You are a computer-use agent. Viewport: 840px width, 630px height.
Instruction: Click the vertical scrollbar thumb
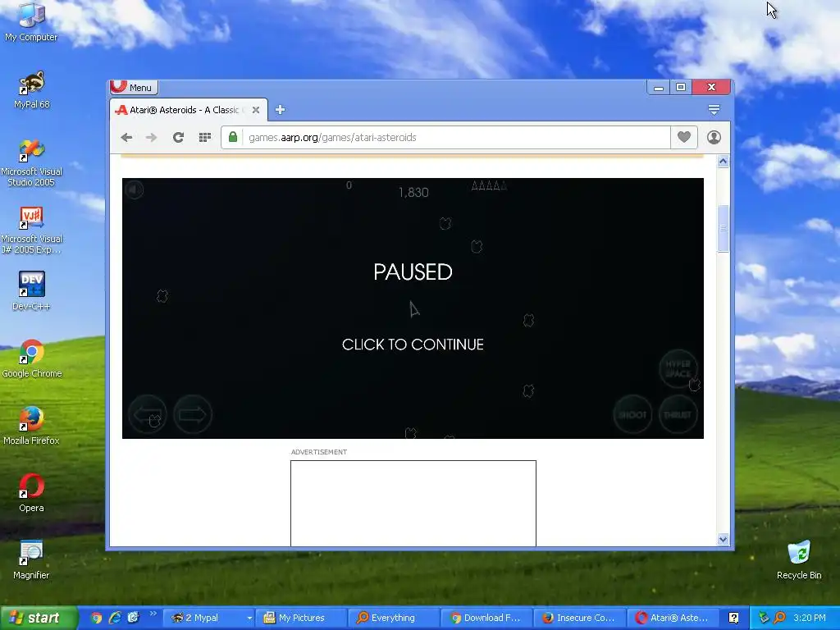723,228
